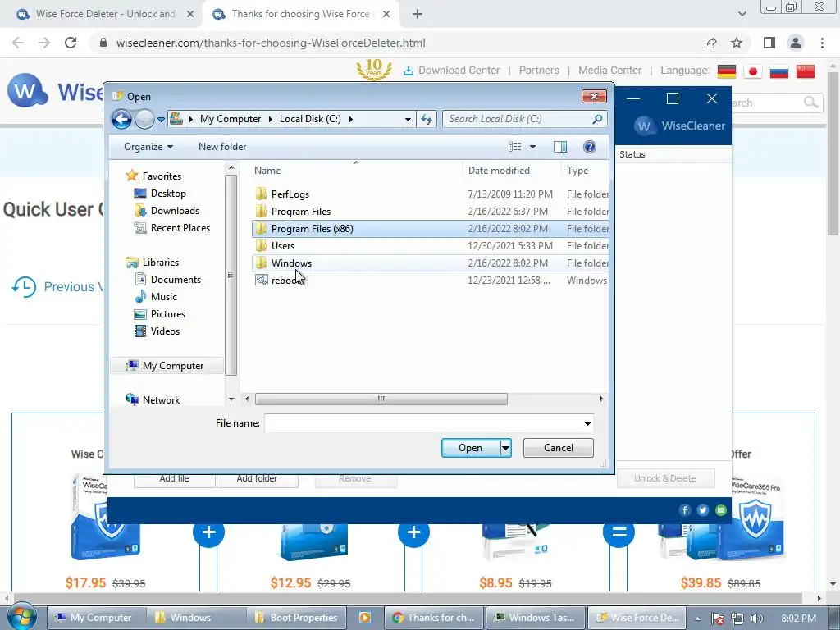This screenshot has width=840, height=630.
Task: Open the Partners link
Action: (x=539, y=71)
